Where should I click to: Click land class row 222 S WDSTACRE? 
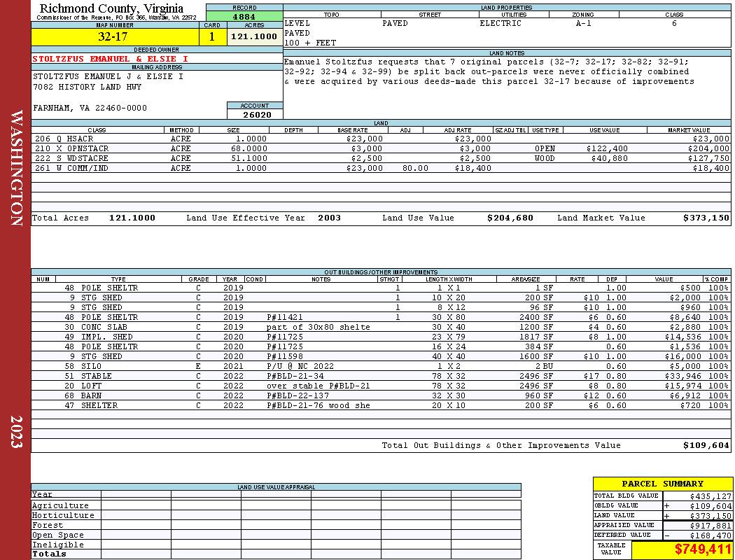tap(381, 158)
